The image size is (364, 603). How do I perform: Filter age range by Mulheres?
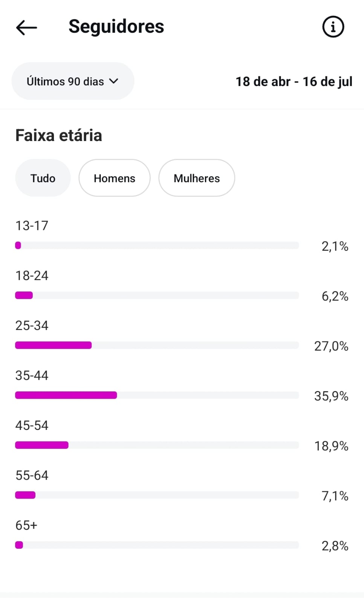tap(196, 178)
